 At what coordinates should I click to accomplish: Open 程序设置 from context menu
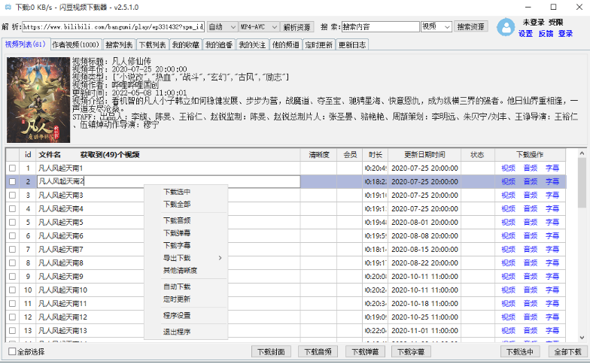[x=177, y=315]
